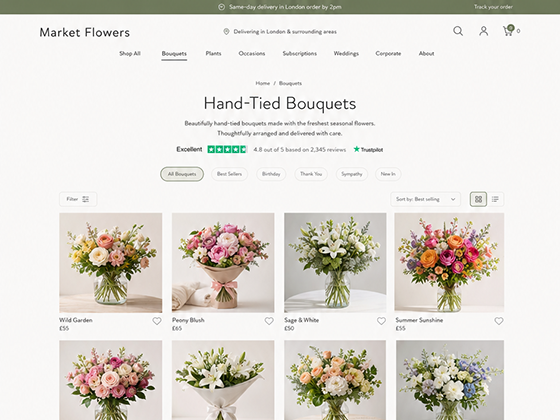560x420 pixels.
Task: Click the Summer Sunshine product name
Action: (x=419, y=320)
